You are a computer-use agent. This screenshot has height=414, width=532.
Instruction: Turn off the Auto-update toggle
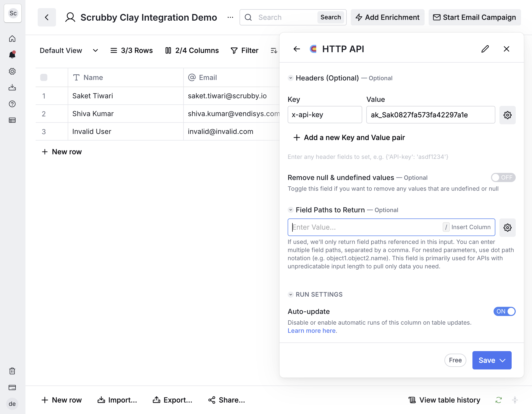click(x=504, y=311)
